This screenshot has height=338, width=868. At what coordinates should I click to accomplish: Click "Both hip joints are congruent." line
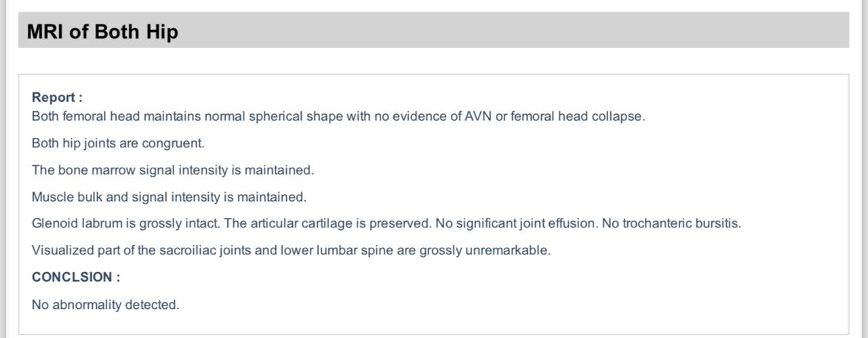pyautogui.click(x=118, y=143)
